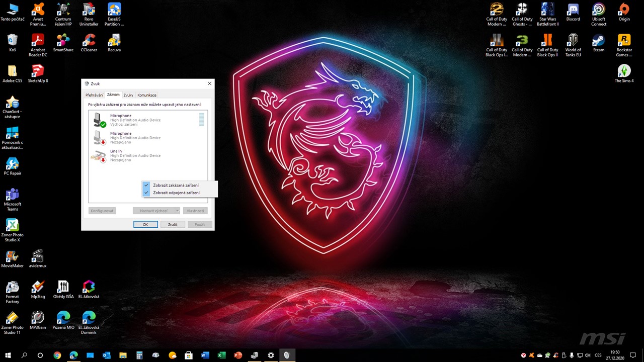The width and height of the screenshot is (644, 362).
Task: Open The Sims 4 shortcut
Action: 624,73
